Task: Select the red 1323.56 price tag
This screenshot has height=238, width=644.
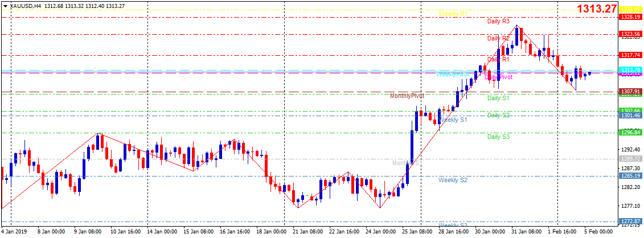Action: click(x=629, y=34)
